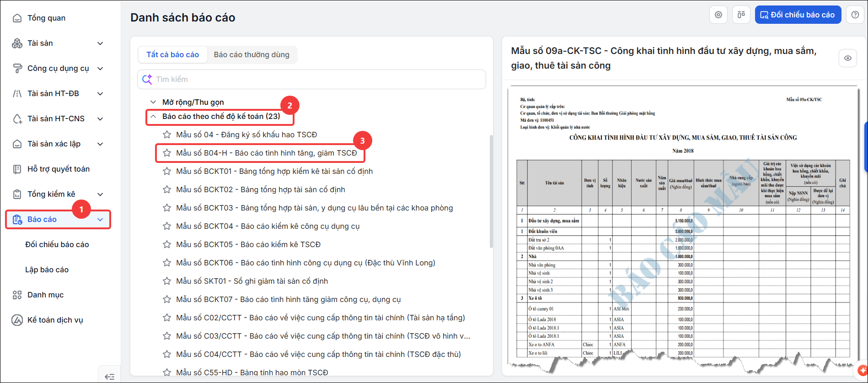Star Mẫu số BCKT01 as favorite
The image size is (868, 383).
167,171
